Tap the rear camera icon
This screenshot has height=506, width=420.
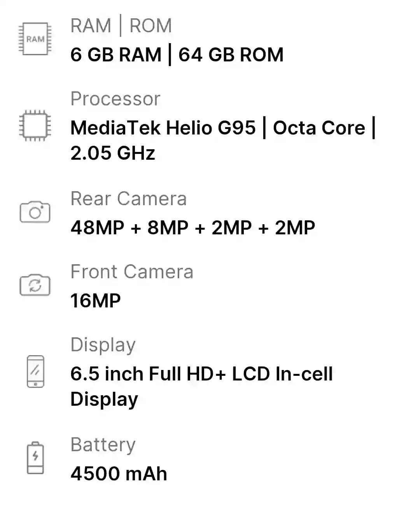pyautogui.click(x=35, y=212)
